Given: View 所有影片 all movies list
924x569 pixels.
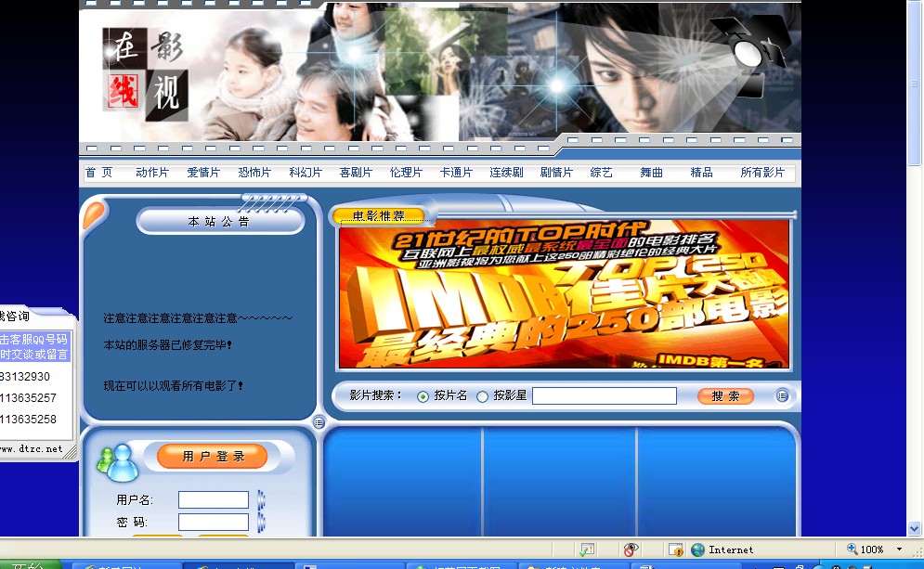Looking at the screenshot, I should coord(762,173).
